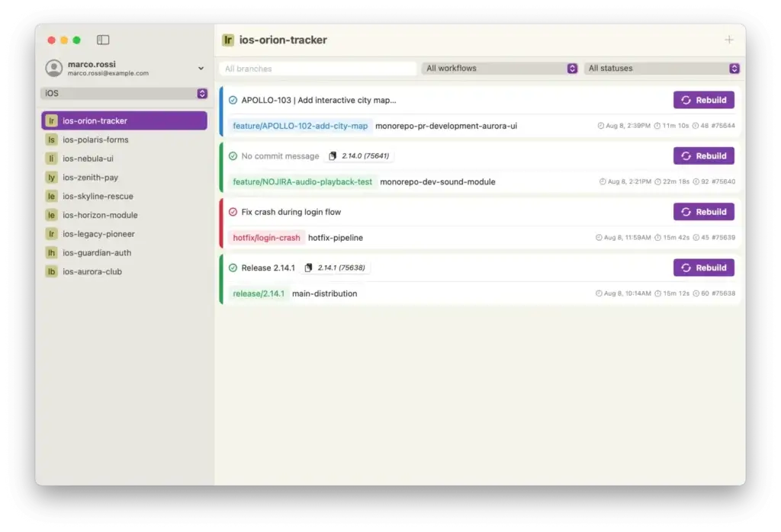Select ios-zenith-pay in the sidebar

tap(124, 178)
